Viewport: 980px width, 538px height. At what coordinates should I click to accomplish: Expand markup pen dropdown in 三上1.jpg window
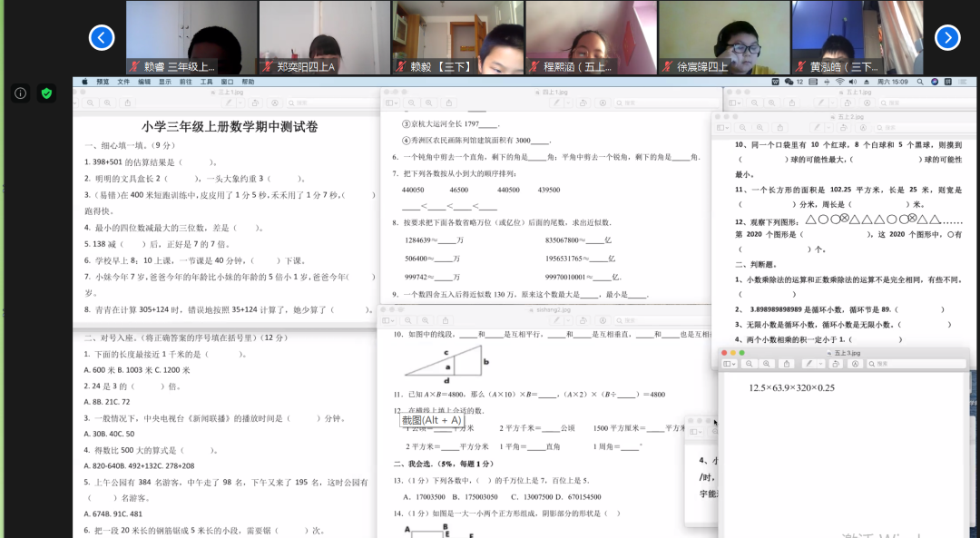(x=240, y=103)
